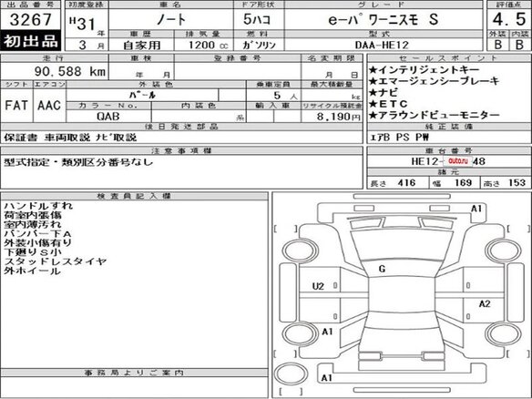Click inspector note 荷室内張傷
The height and width of the screenshot is (399, 532).
[33, 215]
